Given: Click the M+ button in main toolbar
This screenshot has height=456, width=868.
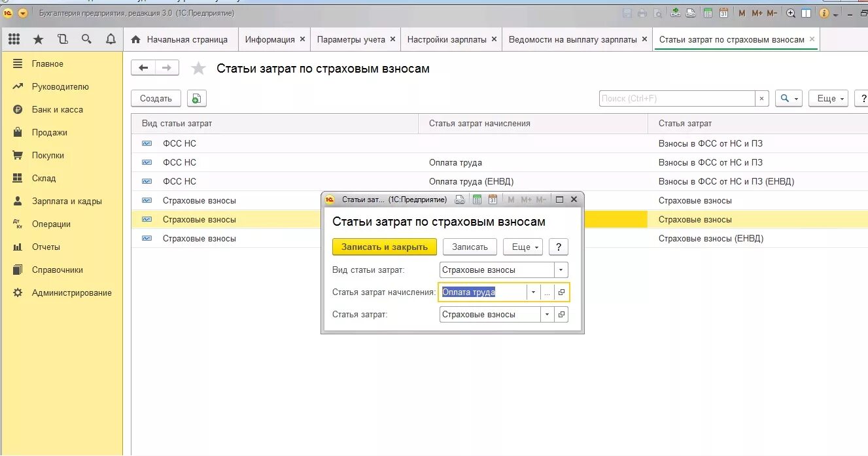Looking at the screenshot, I should (757, 13).
